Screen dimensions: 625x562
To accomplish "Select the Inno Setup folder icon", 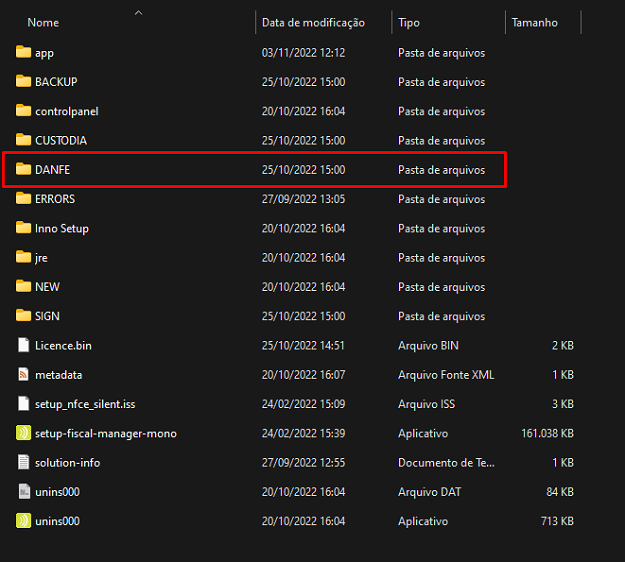I will pos(23,228).
